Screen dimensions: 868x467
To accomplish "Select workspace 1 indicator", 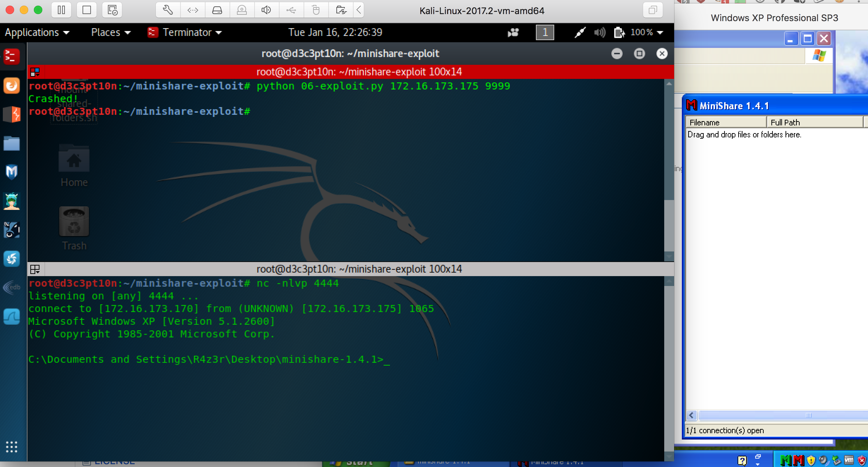I will pyautogui.click(x=545, y=32).
